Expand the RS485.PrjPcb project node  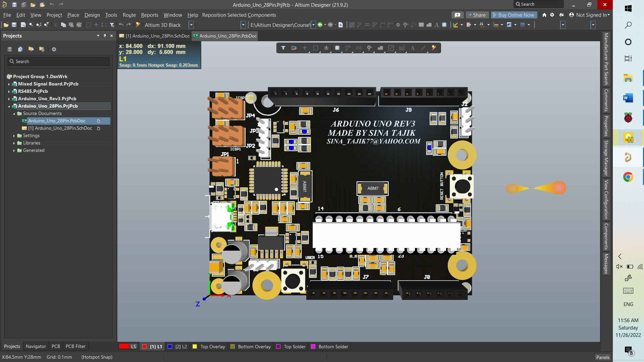[9, 92]
